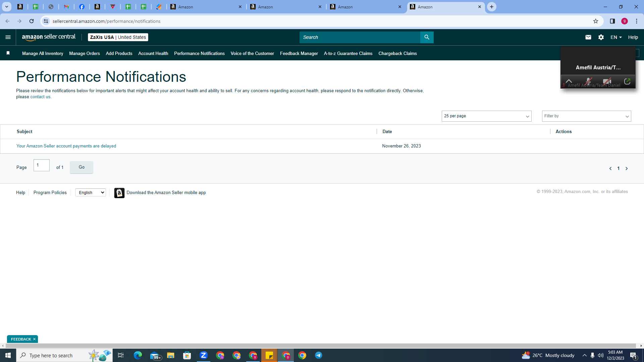The height and width of the screenshot is (362, 644).
Task: Open the Filter by dropdown
Action: [x=586, y=116]
